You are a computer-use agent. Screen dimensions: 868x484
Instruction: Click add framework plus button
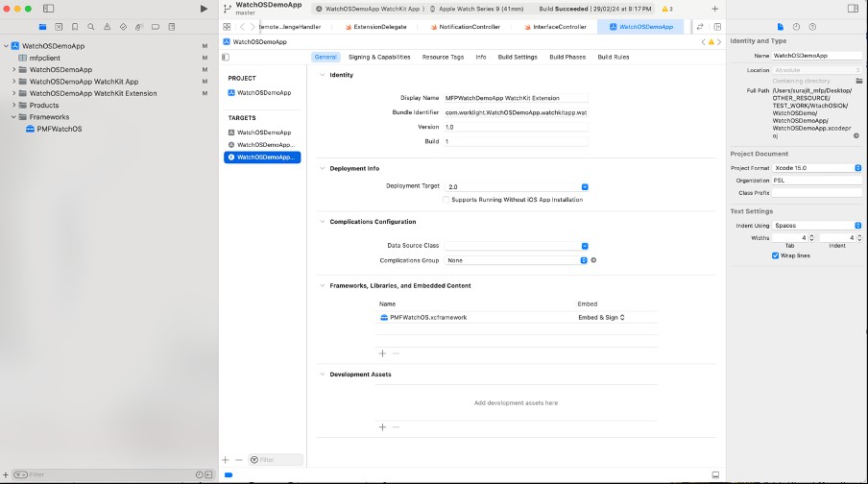coord(382,352)
